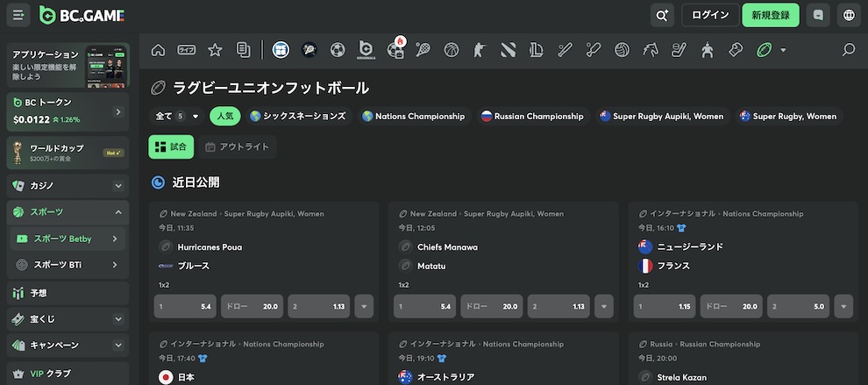Viewport: 868px width, 385px height.
Task: Bet 2 at 5.0 on フランス
Action: [798, 306]
